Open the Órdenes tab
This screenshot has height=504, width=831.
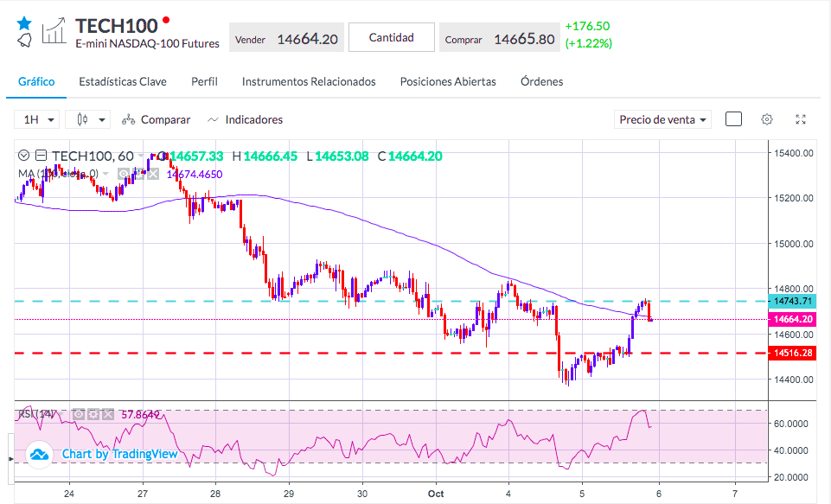541,81
